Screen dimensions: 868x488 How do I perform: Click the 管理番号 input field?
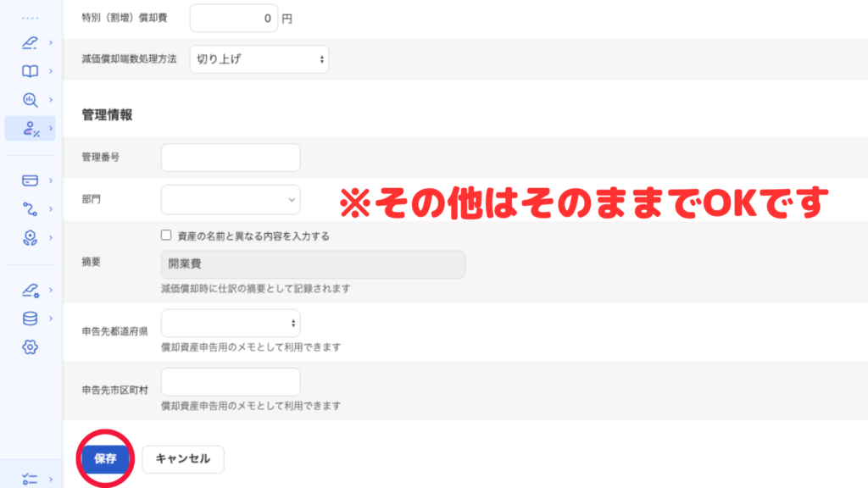coord(231,158)
